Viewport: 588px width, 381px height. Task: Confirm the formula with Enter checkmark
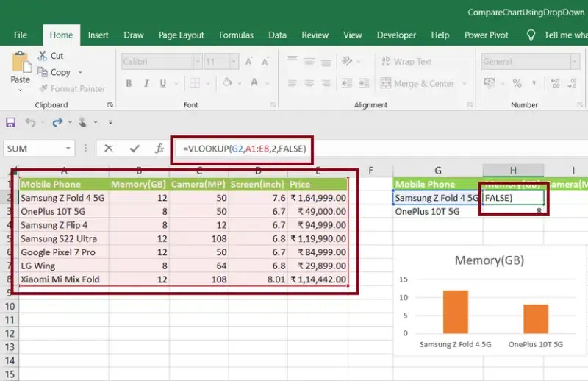(134, 149)
